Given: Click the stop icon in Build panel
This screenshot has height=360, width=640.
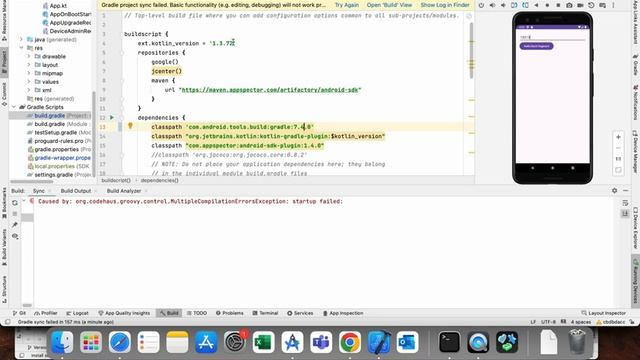Looking at the screenshot, I should click(x=15, y=214).
